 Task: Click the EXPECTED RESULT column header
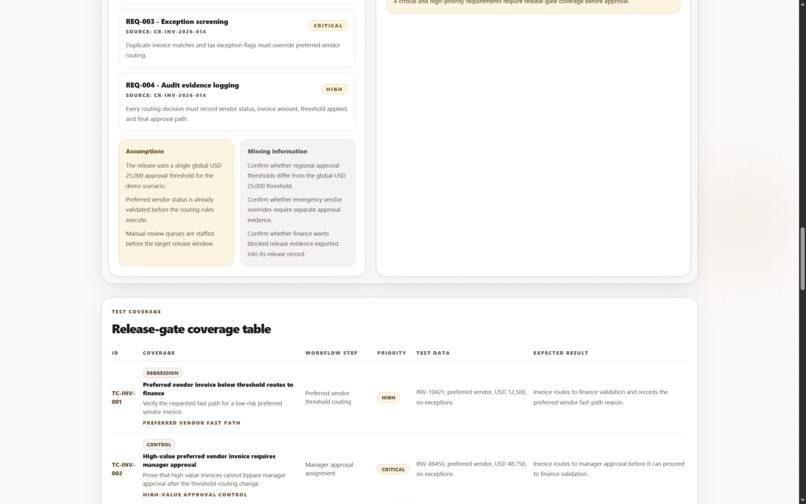(561, 353)
